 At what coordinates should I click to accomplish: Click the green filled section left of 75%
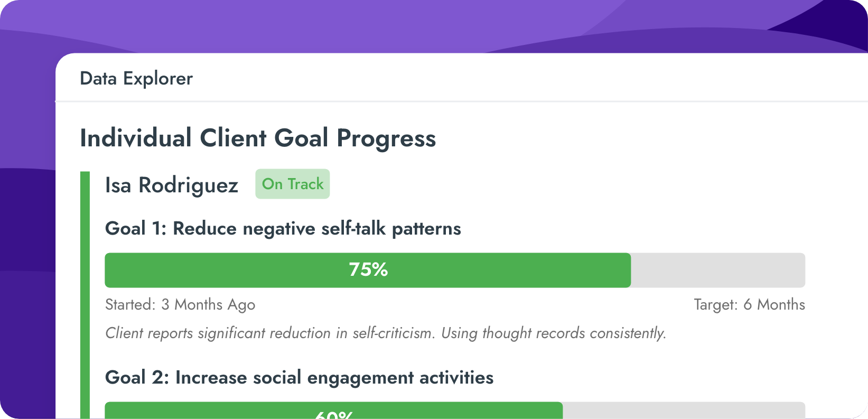(x=222, y=270)
